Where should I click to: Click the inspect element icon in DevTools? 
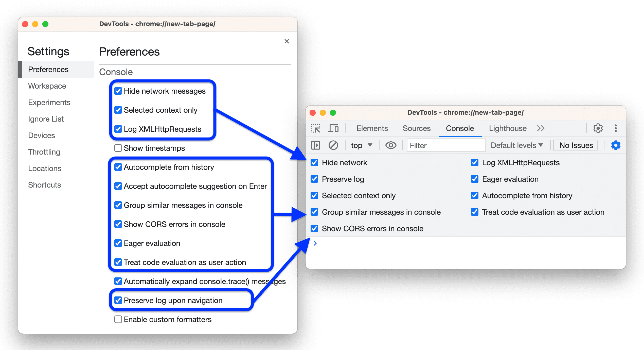pos(313,129)
